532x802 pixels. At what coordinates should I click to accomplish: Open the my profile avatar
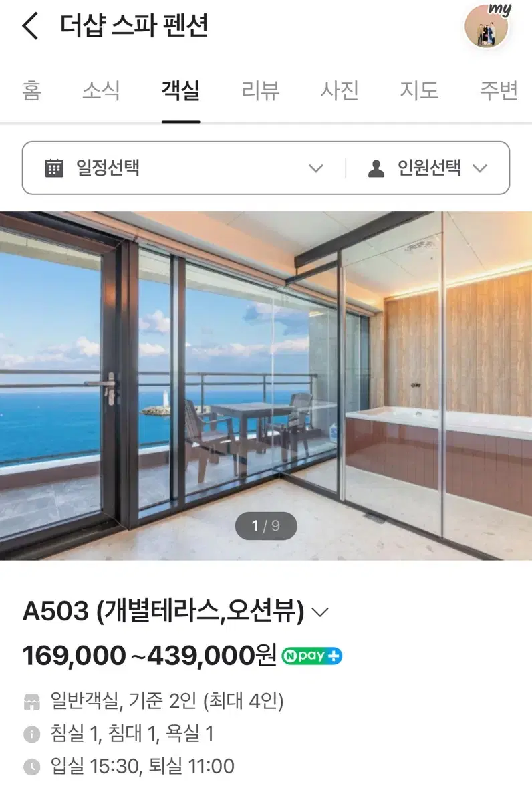(x=488, y=27)
